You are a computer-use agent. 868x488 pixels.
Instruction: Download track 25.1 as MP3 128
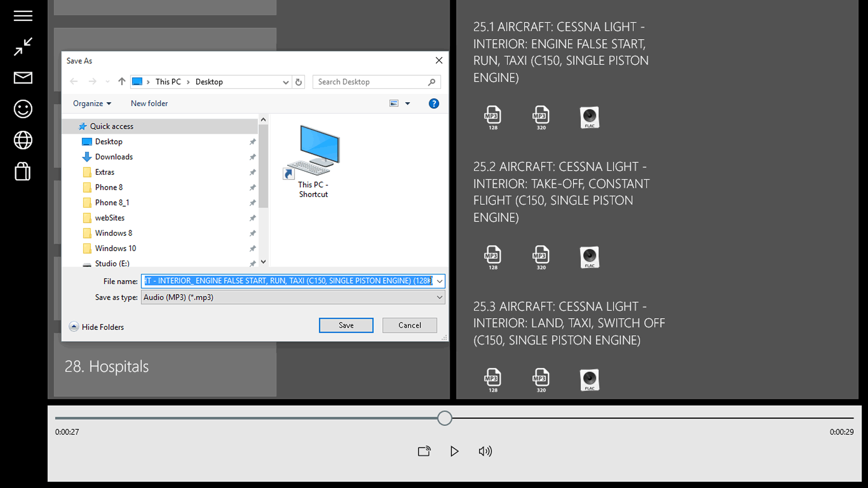493,117
